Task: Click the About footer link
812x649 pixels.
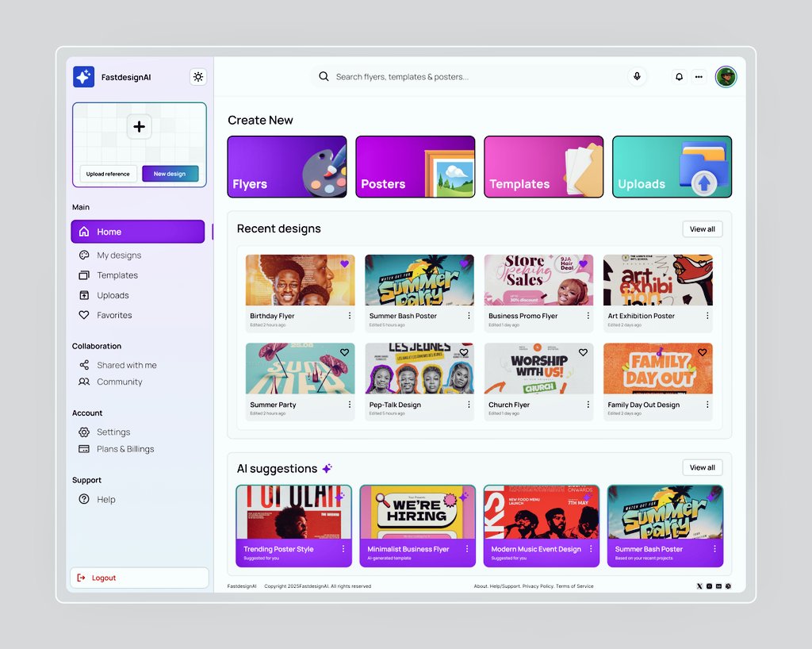Action: tap(481, 586)
